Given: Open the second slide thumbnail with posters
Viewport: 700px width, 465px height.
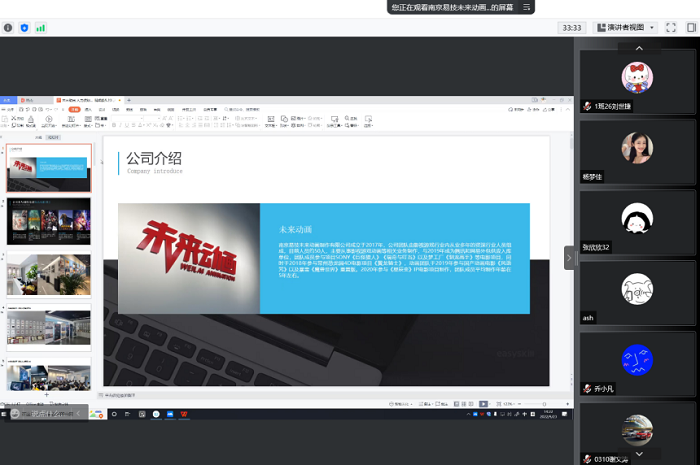Looking at the screenshot, I should (x=50, y=221).
